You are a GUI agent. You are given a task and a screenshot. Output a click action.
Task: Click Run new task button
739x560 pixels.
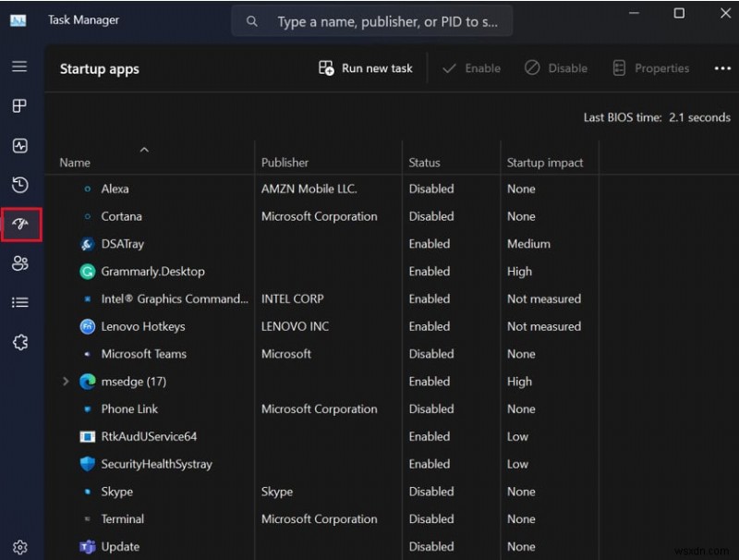[365, 68]
